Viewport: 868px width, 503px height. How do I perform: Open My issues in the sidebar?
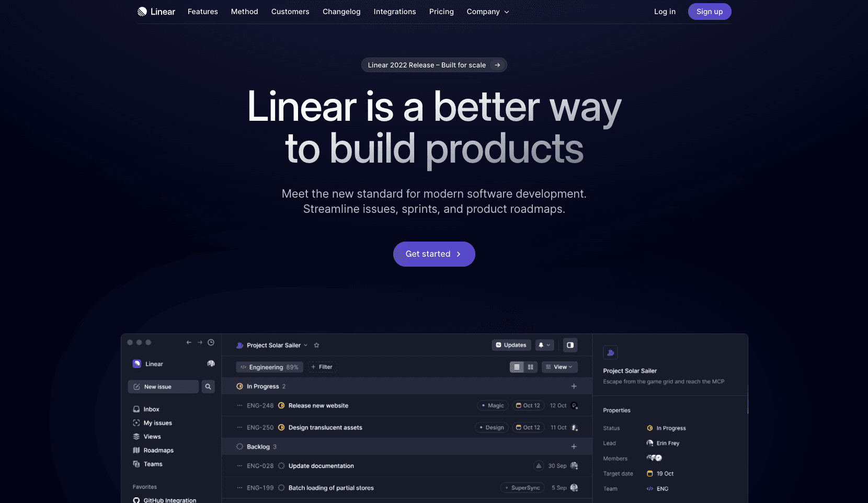[153, 423]
